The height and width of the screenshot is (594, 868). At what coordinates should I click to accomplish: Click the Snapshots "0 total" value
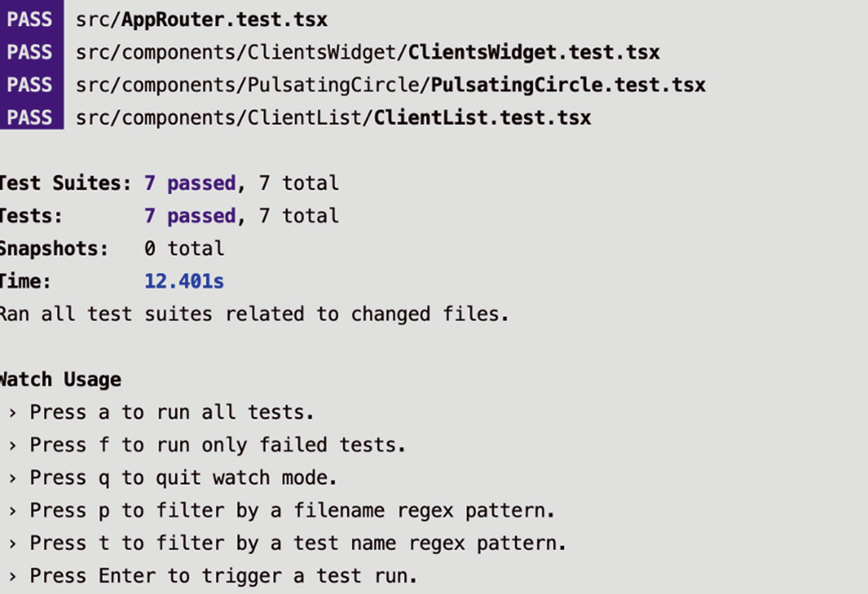click(x=184, y=248)
